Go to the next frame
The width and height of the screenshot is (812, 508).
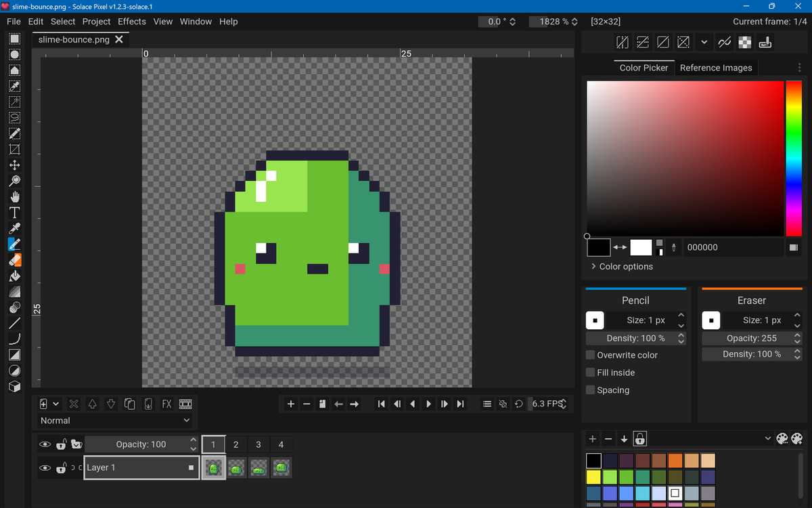[x=444, y=404]
